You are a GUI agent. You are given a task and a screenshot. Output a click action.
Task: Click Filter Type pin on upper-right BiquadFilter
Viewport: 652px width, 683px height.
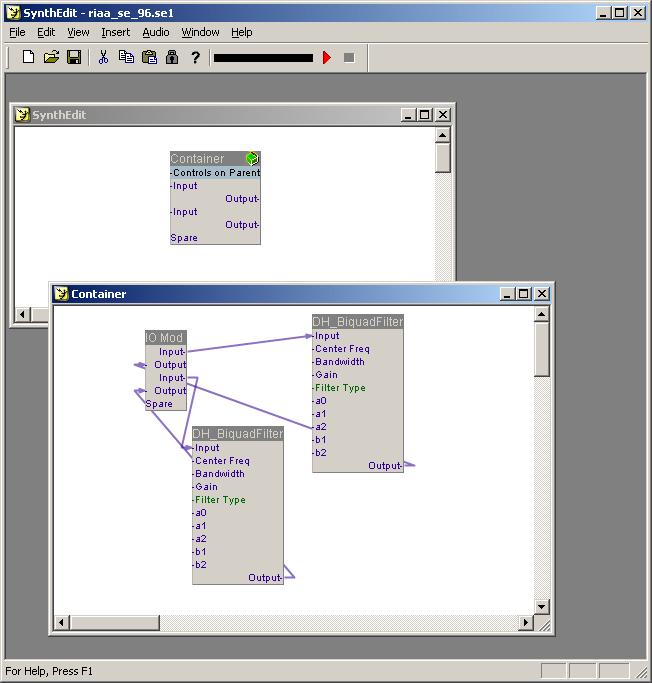(340, 388)
